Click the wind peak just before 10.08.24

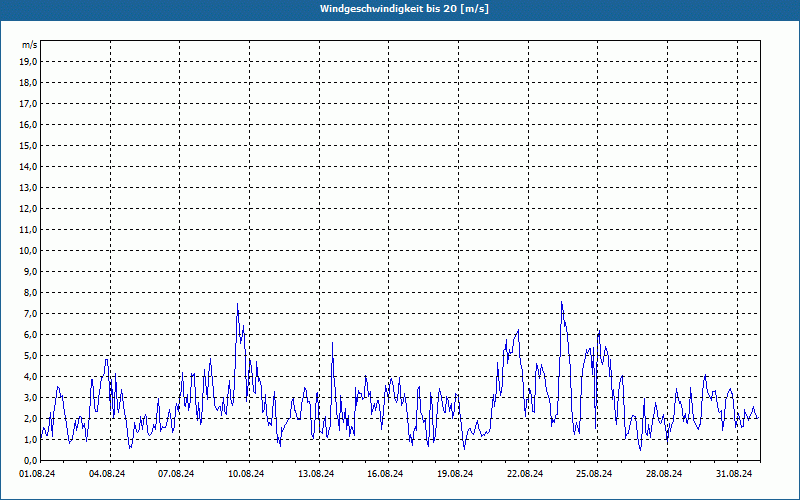[237, 304]
